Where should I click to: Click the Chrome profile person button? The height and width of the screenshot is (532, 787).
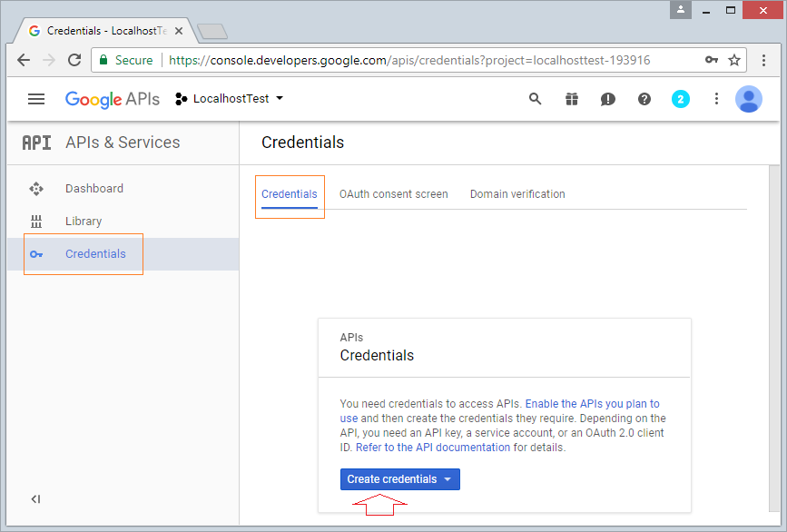(681, 10)
